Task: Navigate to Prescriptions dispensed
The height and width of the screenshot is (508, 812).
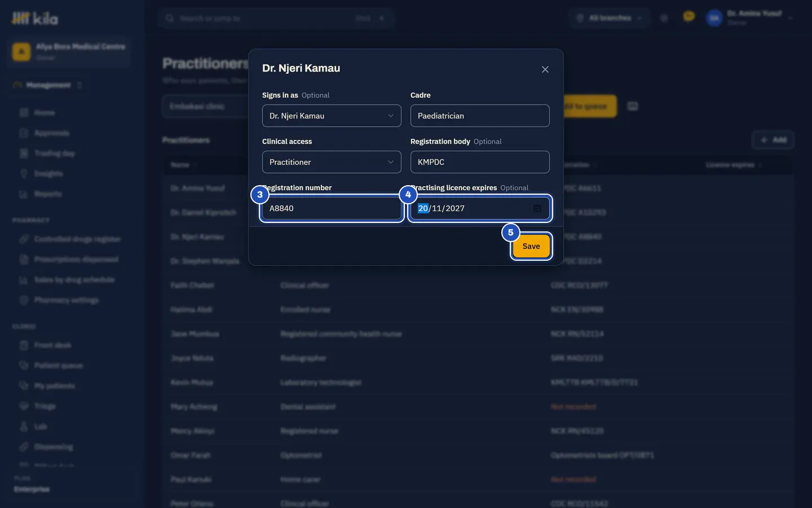Action: (x=76, y=260)
